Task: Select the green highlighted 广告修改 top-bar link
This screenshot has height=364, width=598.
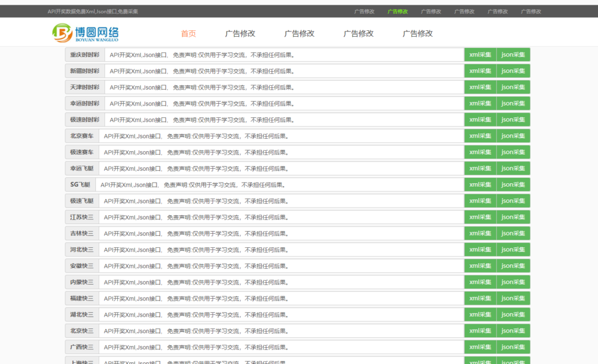Action: pyautogui.click(x=398, y=11)
